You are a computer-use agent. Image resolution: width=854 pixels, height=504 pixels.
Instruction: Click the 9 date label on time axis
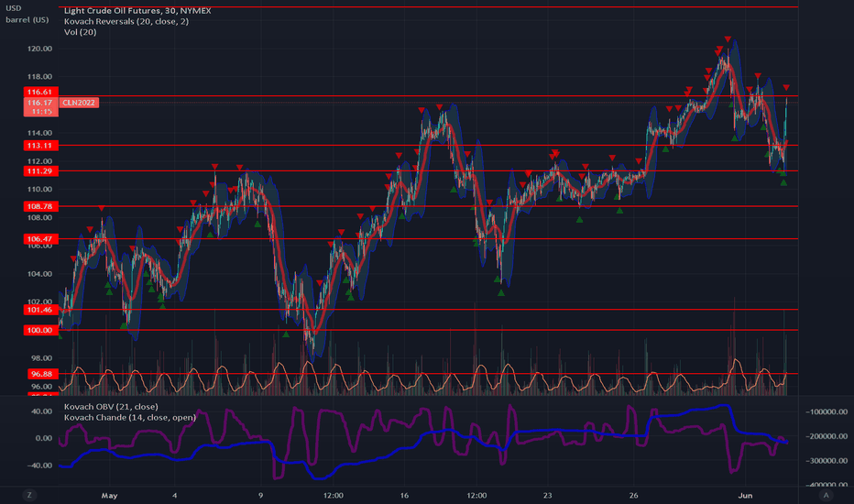pos(260,495)
